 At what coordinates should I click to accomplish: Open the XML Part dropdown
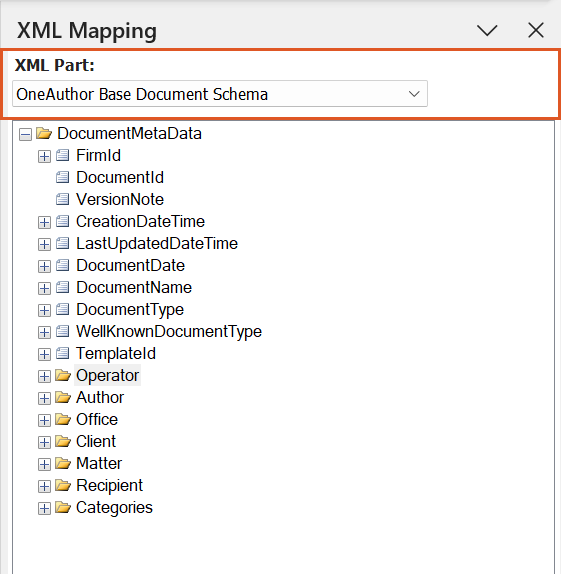[x=220, y=94]
